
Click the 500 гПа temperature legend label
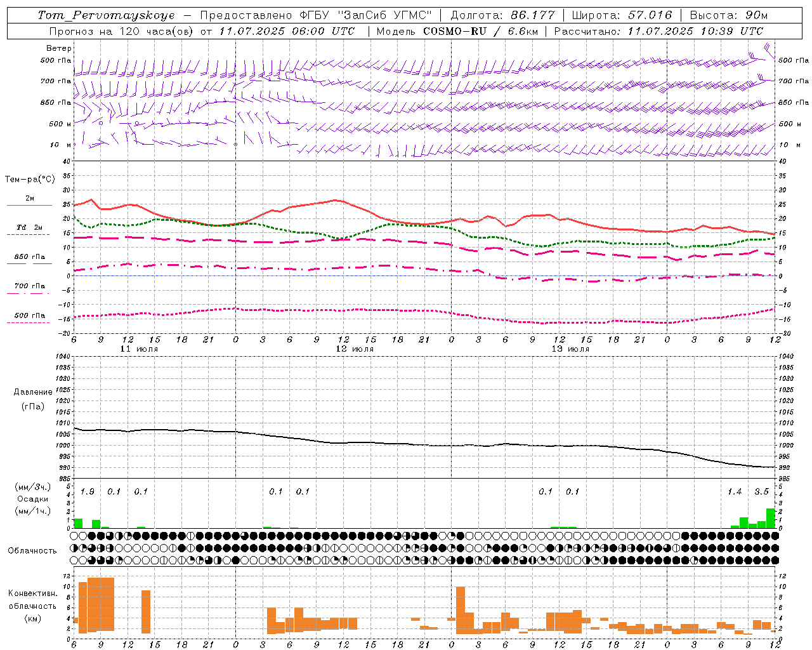tap(30, 315)
